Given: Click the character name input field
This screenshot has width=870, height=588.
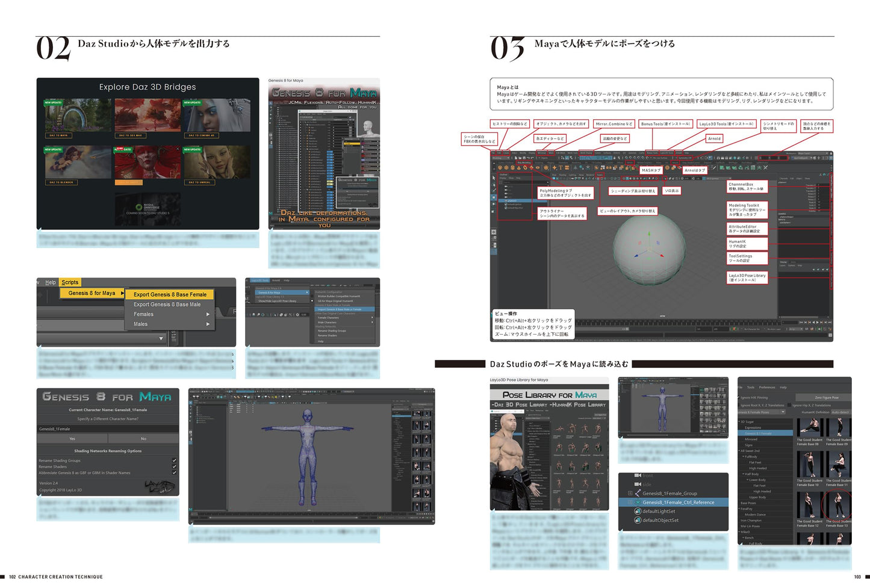Looking at the screenshot, I should (x=107, y=429).
